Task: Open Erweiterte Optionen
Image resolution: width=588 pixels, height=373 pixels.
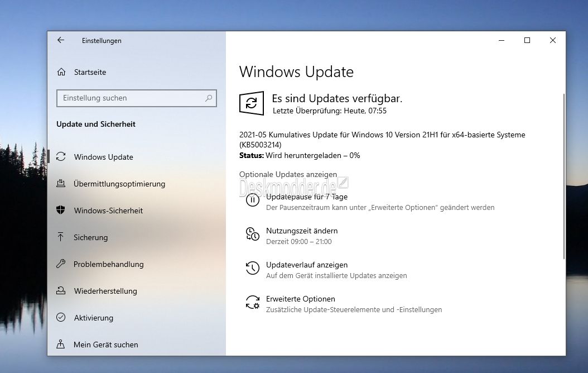Action: click(300, 299)
